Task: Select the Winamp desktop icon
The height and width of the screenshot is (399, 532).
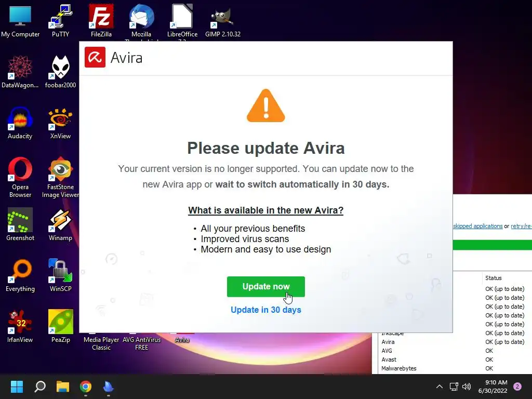Action: coord(60,224)
